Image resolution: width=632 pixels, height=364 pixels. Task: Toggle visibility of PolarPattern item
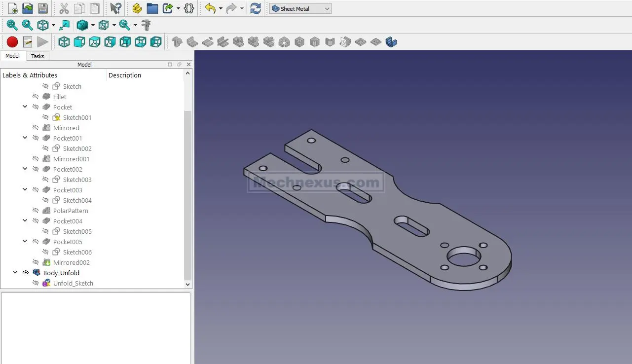[36, 211]
